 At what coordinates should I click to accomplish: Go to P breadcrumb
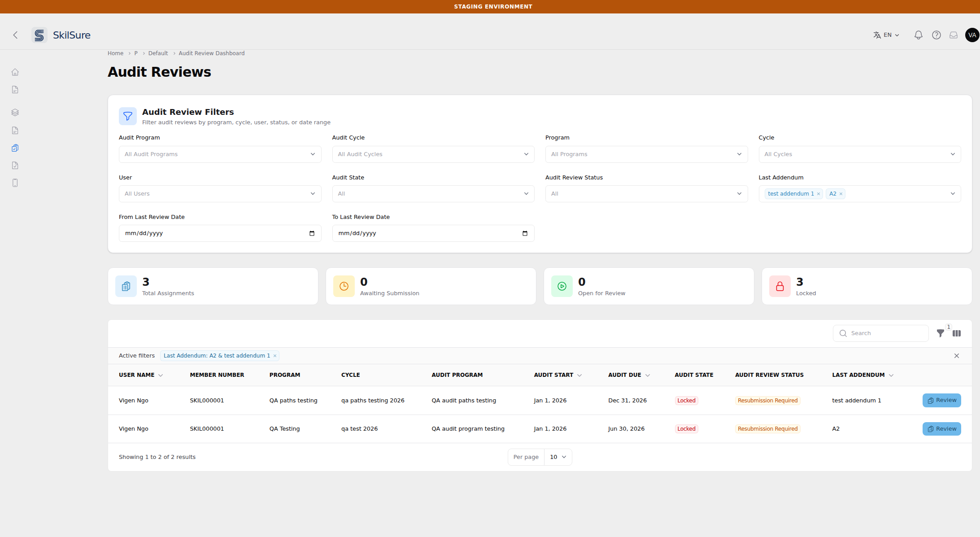(x=136, y=53)
